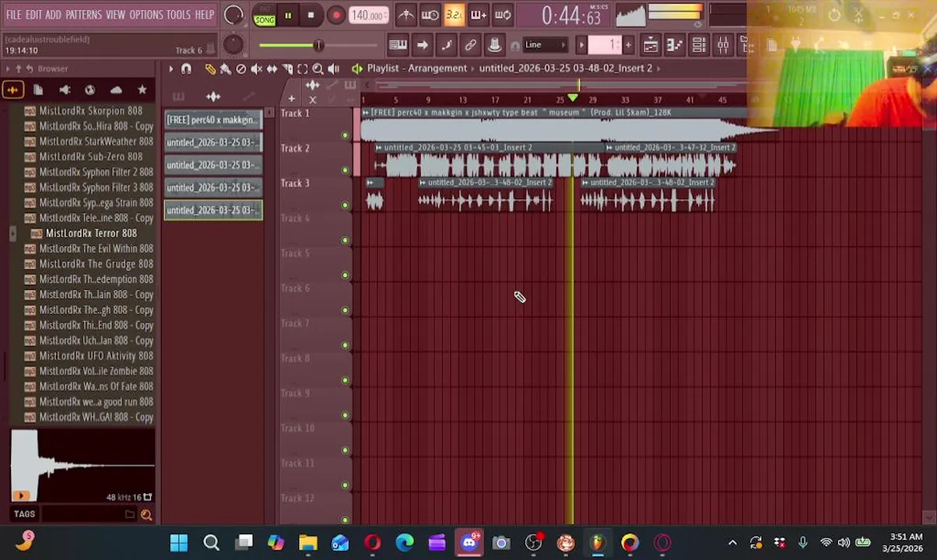Viewport: 937px width, 560px height.
Task: Select the slice tool in playlist toolbar
Action: click(x=287, y=69)
